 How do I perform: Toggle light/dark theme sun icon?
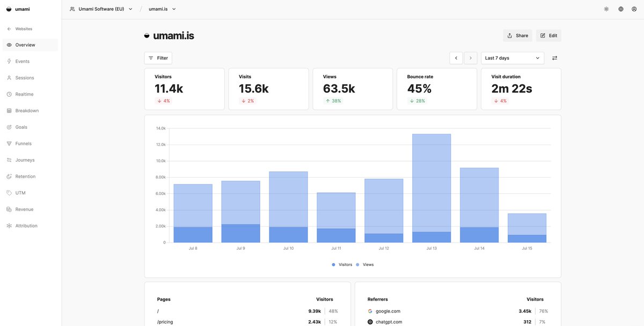pos(606,9)
